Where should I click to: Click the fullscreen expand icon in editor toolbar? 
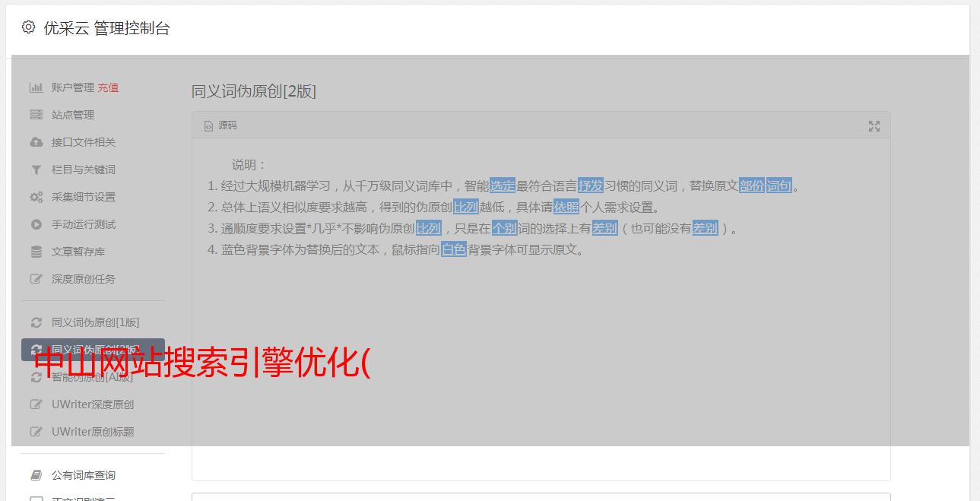874,126
